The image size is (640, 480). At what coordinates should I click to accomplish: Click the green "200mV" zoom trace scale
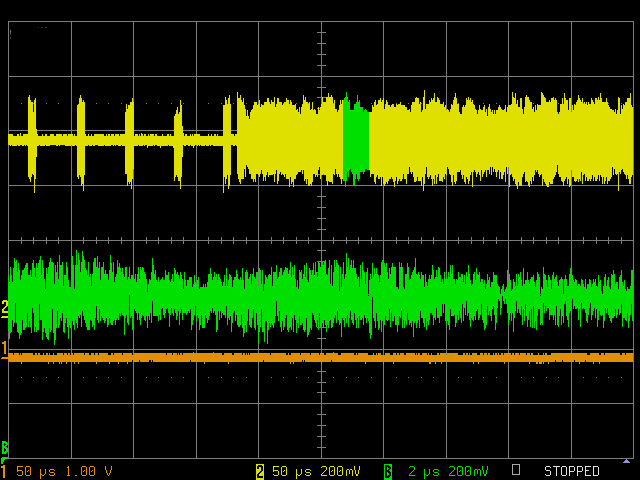click(468, 471)
